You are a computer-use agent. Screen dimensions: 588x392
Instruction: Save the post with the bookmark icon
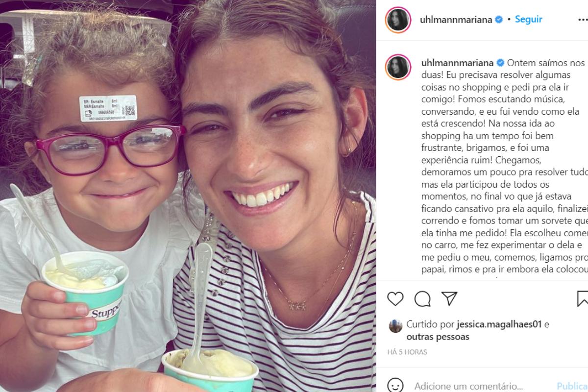pyautogui.click(x=583, y=298)
